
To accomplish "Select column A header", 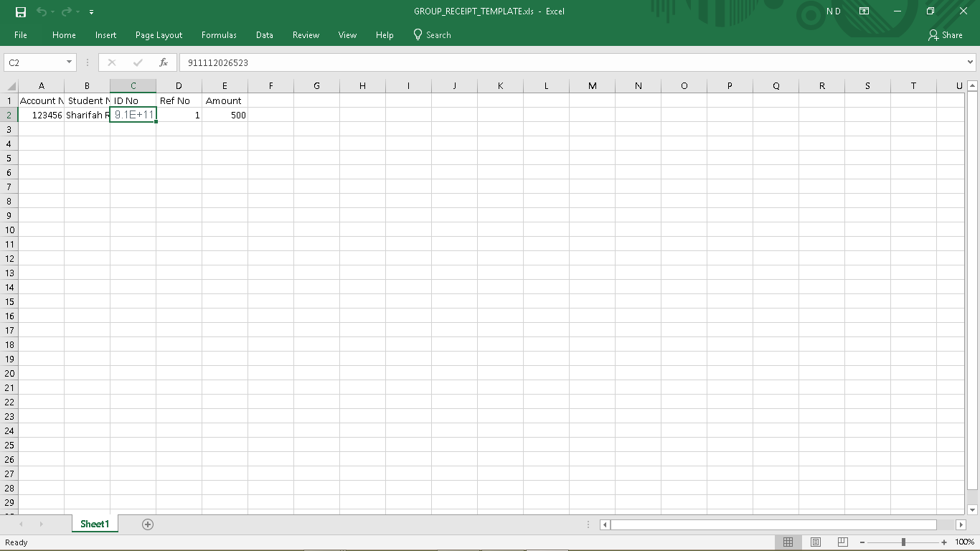I will (41, 86).
